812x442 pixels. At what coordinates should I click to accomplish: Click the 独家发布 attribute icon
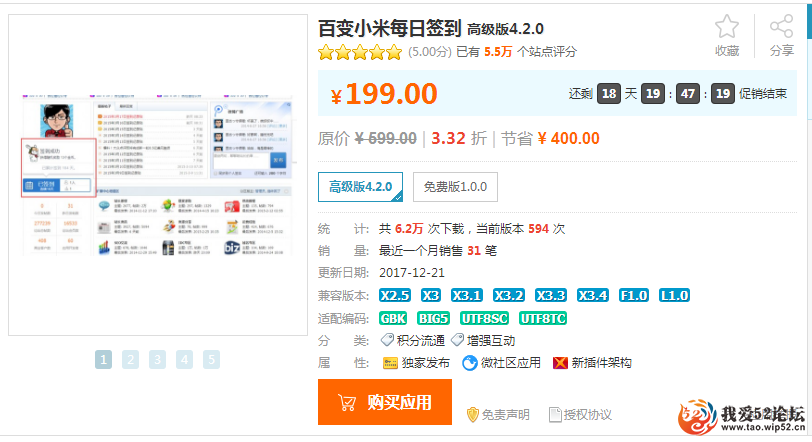390,363
